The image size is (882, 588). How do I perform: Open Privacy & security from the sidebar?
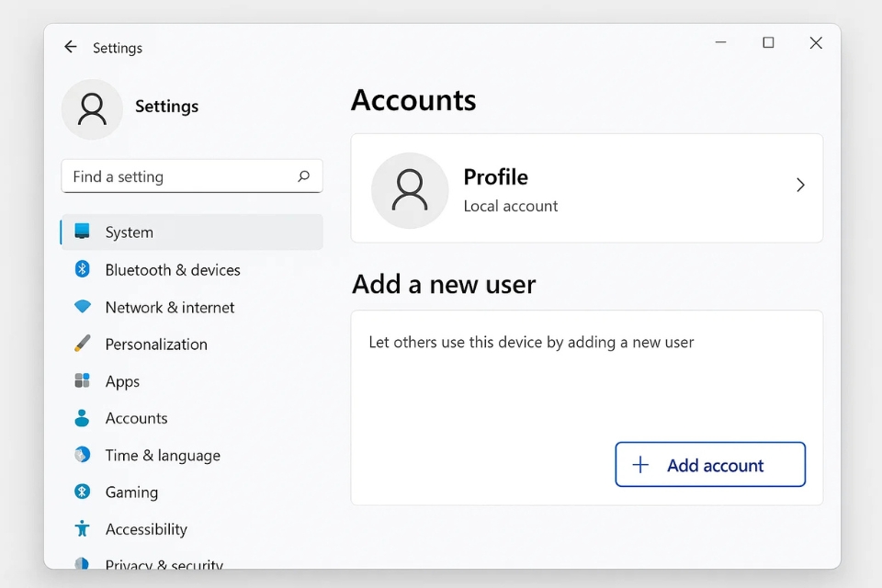[x=164, y=564]
